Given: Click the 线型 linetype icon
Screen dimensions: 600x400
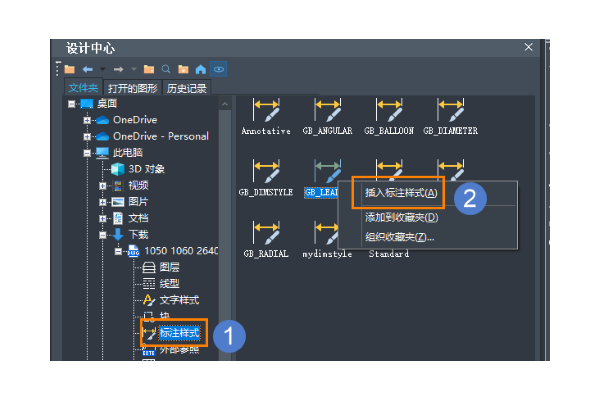Looking at the screenshot, I should 149,284.
